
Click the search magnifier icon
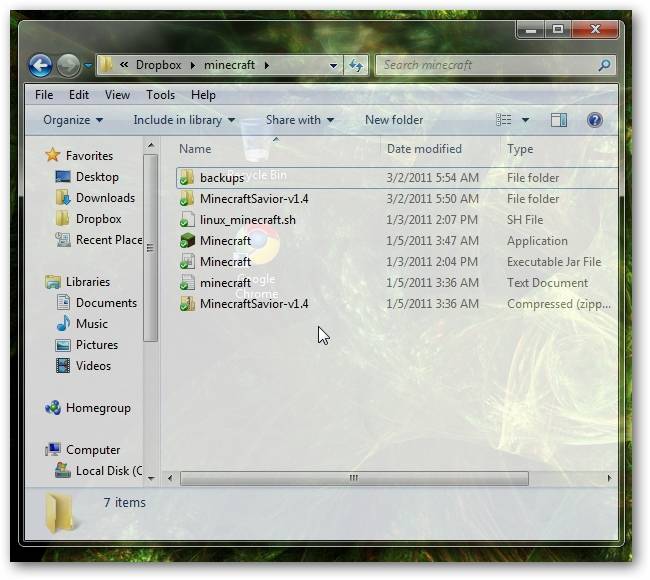[604, 65]
